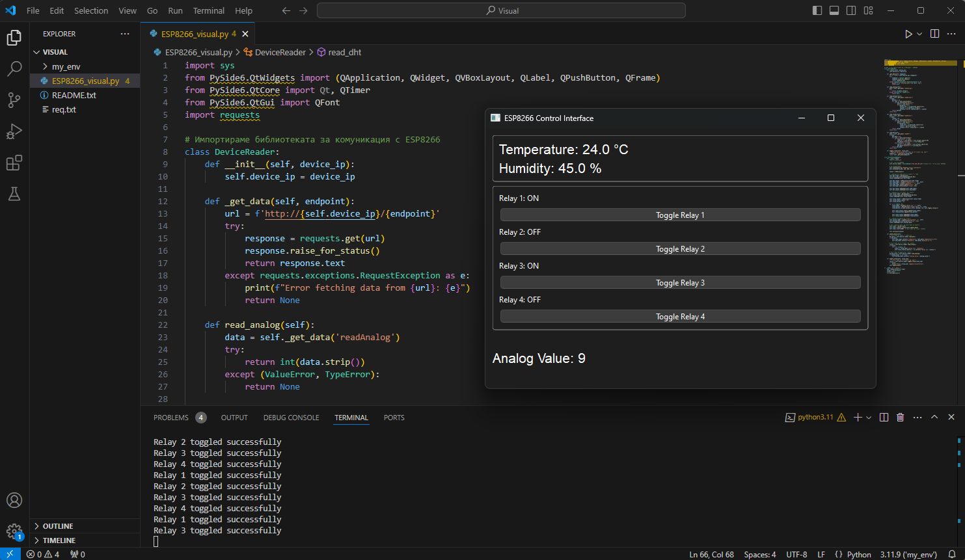
Task: Open README.txt in the explorer
Action: [x=85, y=95]
